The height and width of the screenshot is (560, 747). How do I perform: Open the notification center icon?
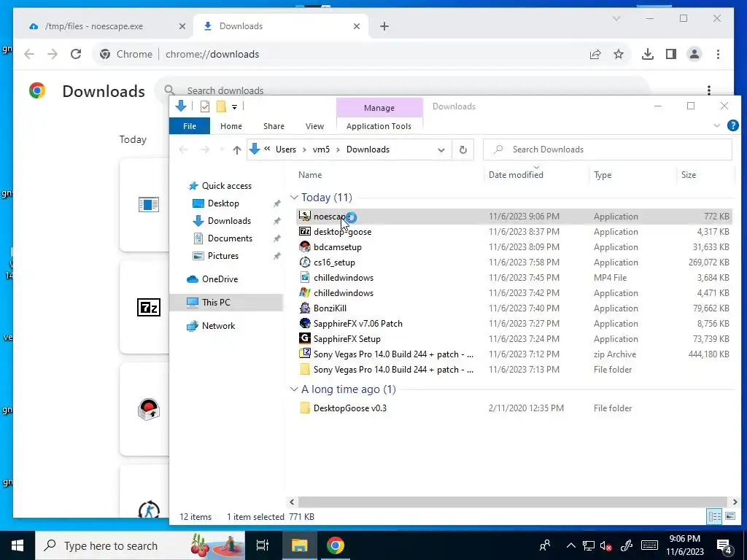(x=724, y=546)
